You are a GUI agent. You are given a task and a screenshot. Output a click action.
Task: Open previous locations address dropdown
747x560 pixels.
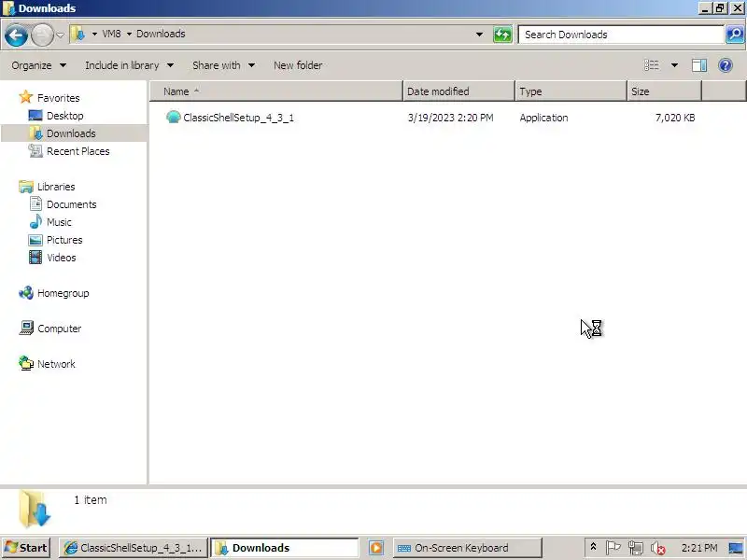[479, 35]
